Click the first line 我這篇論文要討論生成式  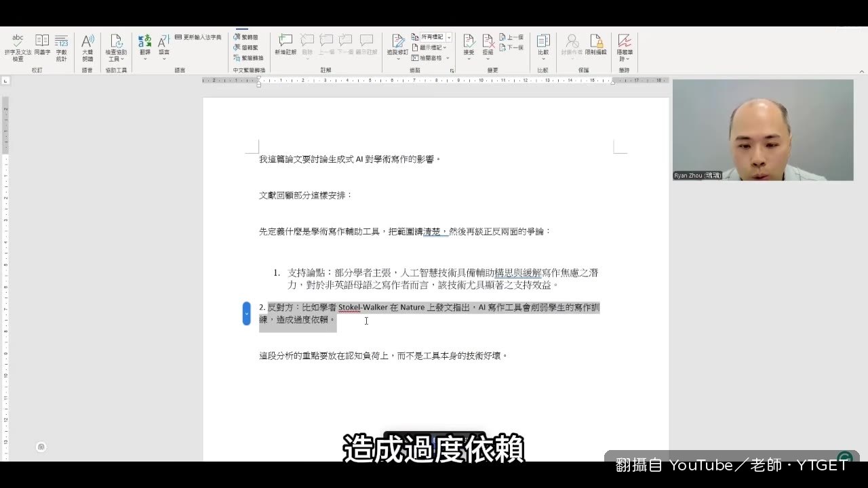coord(350,159)
